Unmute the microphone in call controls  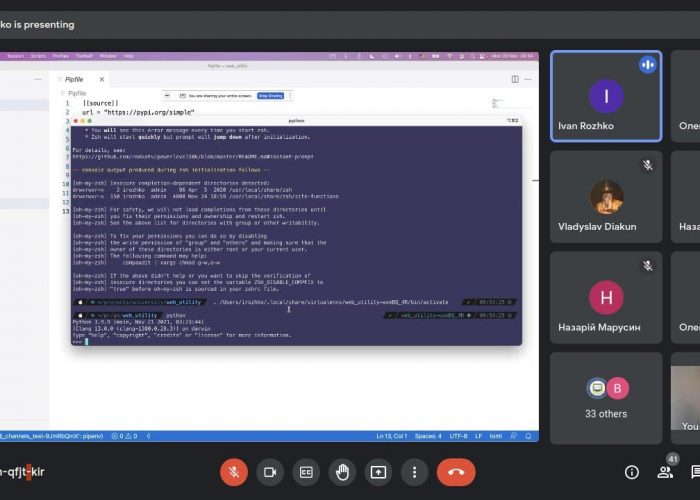pyautogui.click(x=232, y=471)
